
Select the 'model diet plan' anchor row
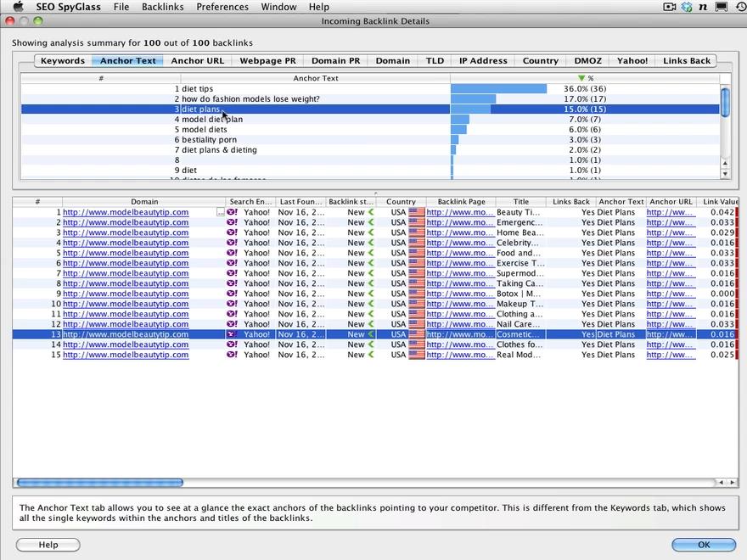tap(370, 119)
